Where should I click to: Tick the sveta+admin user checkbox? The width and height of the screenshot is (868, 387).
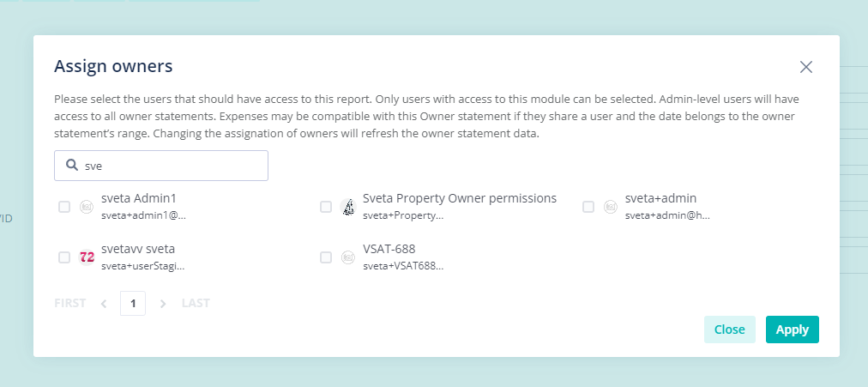click(x=588, y=207)
